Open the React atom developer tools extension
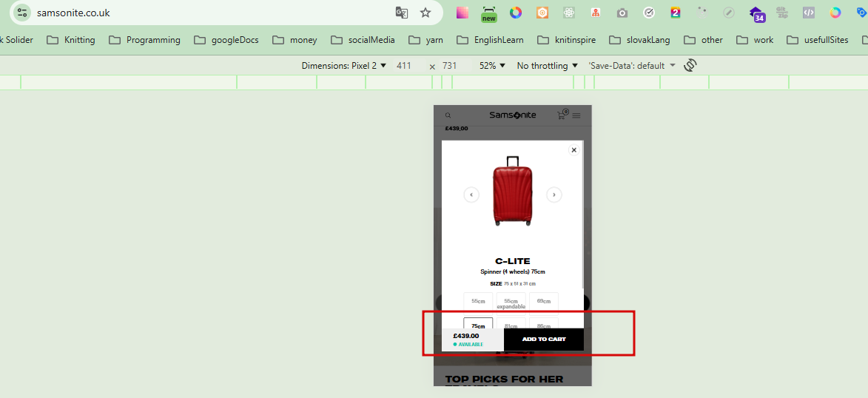This screenshot has width=868, height=398. pos(569,13)
